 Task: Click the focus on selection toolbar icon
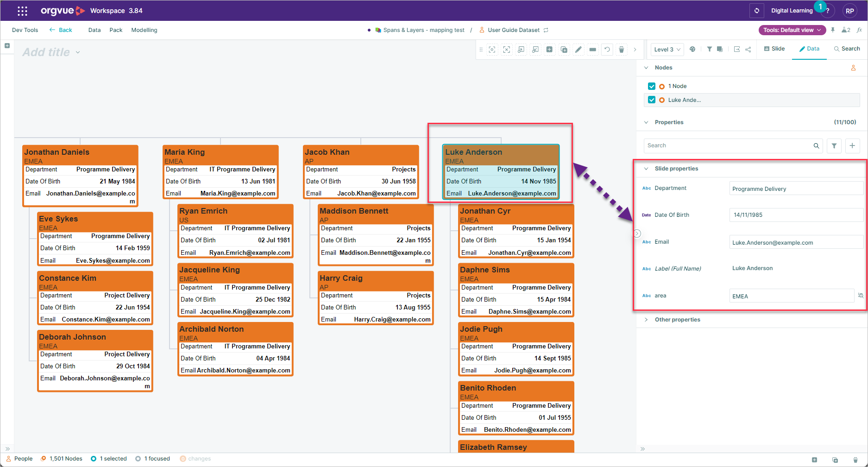click(492, 50)
